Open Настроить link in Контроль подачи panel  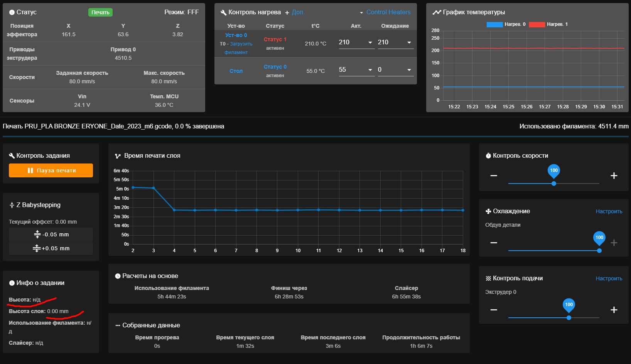click(x=609, y=278)
